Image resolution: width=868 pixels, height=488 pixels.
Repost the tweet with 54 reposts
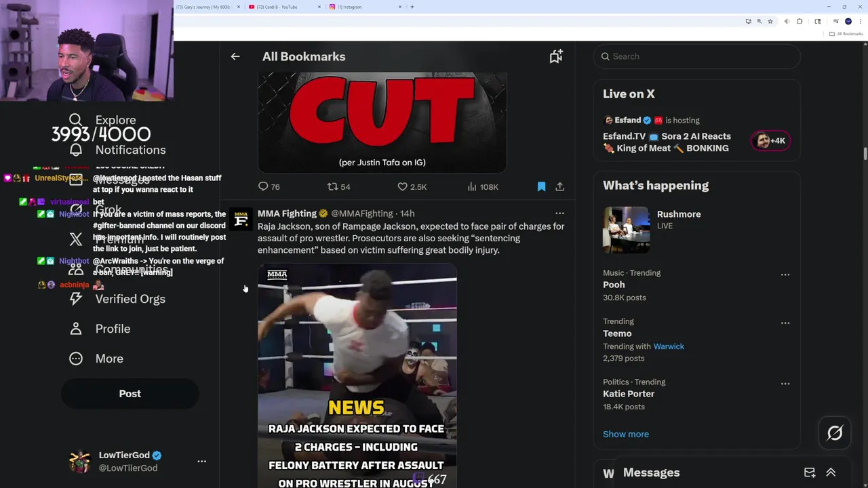338,186
